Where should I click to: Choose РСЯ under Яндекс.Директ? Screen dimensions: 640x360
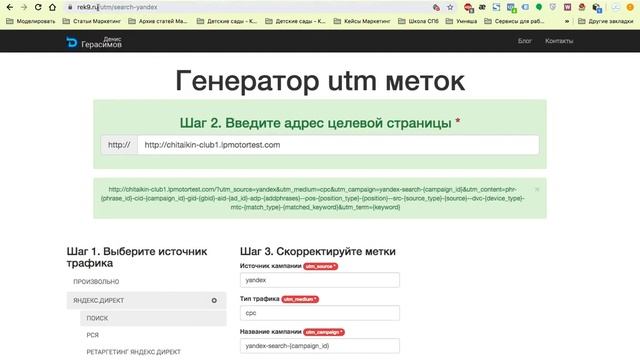[93, 335]
